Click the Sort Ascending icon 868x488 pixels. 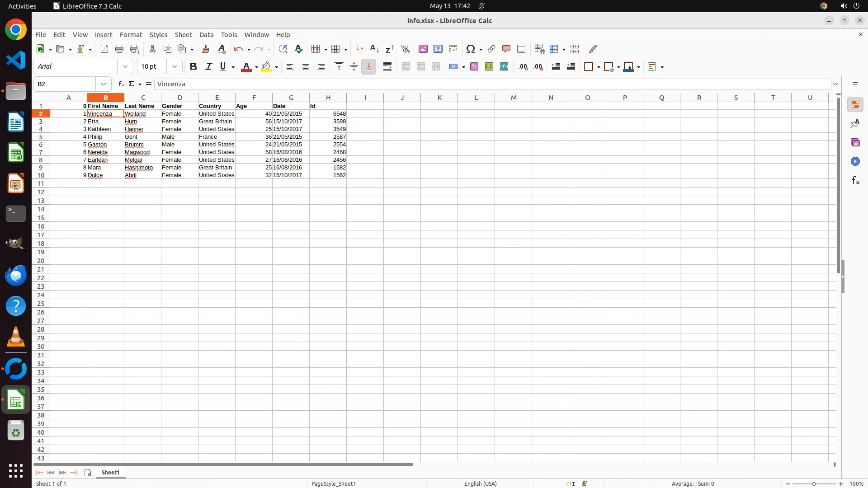tap(374, 49)
